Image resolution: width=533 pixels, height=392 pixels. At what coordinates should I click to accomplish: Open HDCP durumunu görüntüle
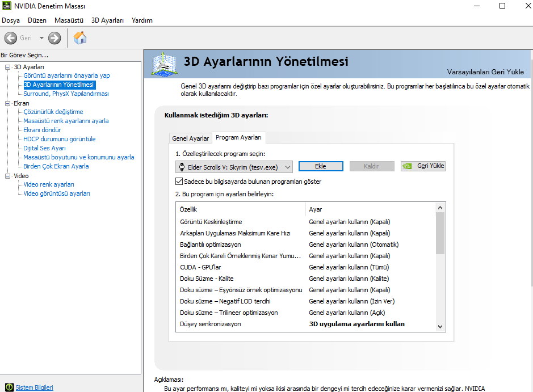coord(60,139)
